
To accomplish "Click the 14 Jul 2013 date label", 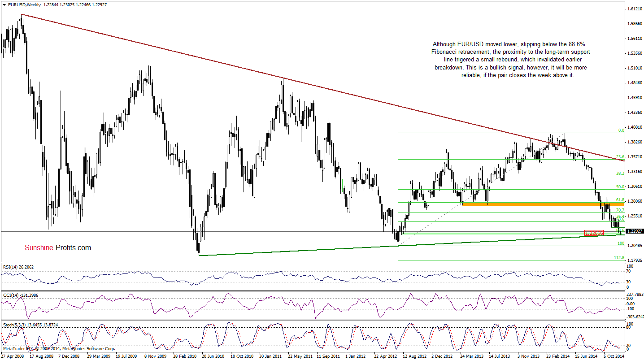I will click(499, 356).
